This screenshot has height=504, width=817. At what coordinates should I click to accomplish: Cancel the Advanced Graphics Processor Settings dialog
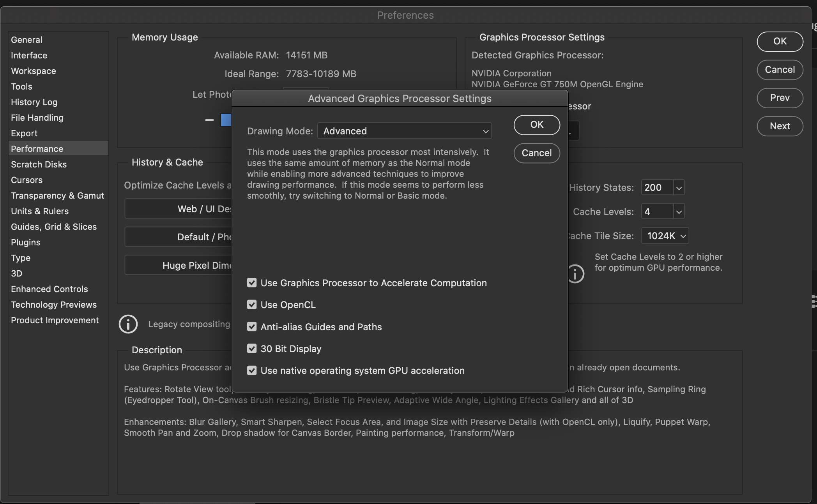pos(537,153)
